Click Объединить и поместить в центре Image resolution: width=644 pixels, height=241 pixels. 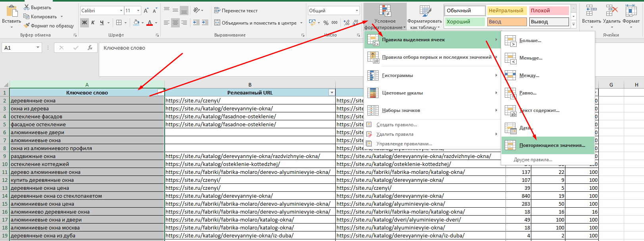pyautogui.click(x=256, y=23)
